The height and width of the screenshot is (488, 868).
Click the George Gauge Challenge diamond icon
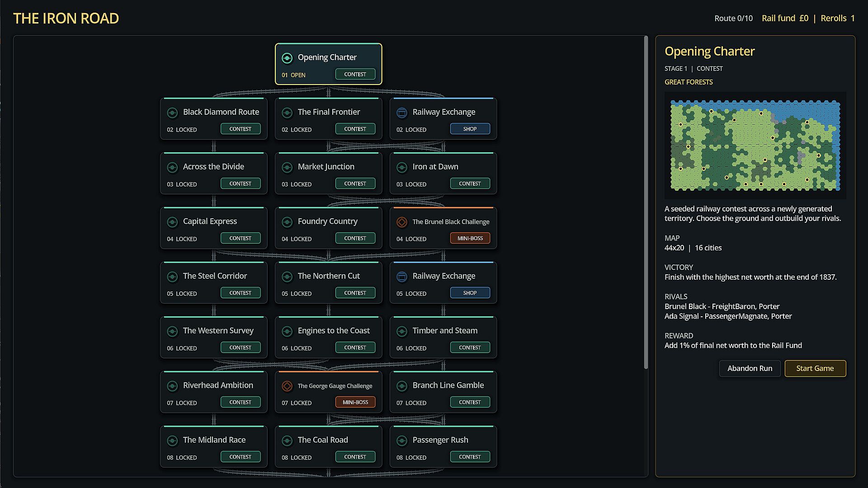(287, 386)
